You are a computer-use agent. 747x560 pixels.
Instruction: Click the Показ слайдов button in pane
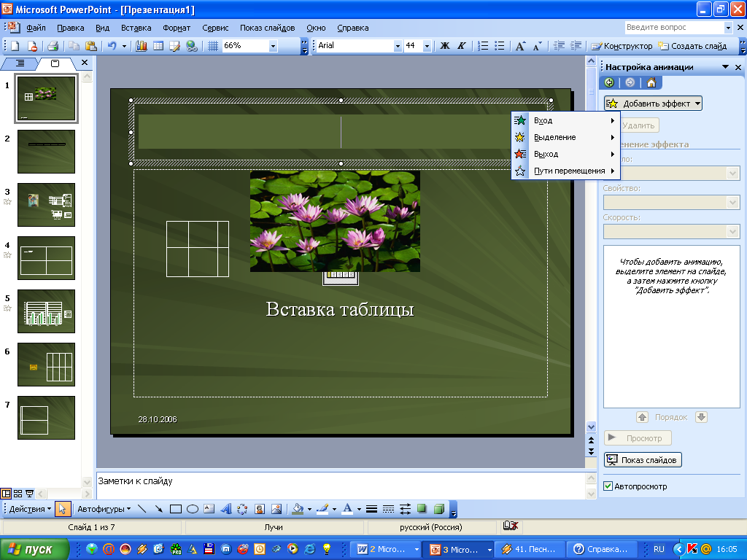tap(643, 460)
